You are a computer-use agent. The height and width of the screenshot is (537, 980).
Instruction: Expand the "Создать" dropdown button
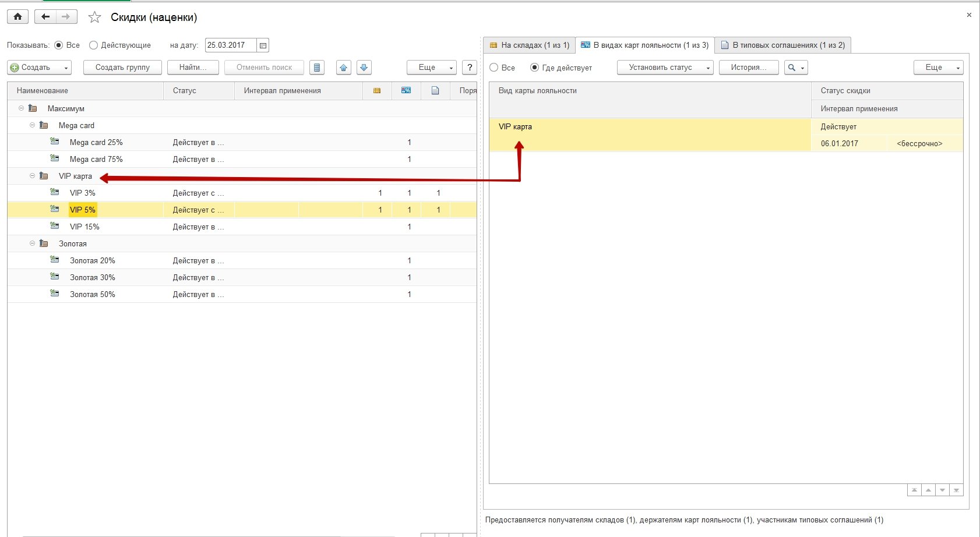(x=39, y=68)
